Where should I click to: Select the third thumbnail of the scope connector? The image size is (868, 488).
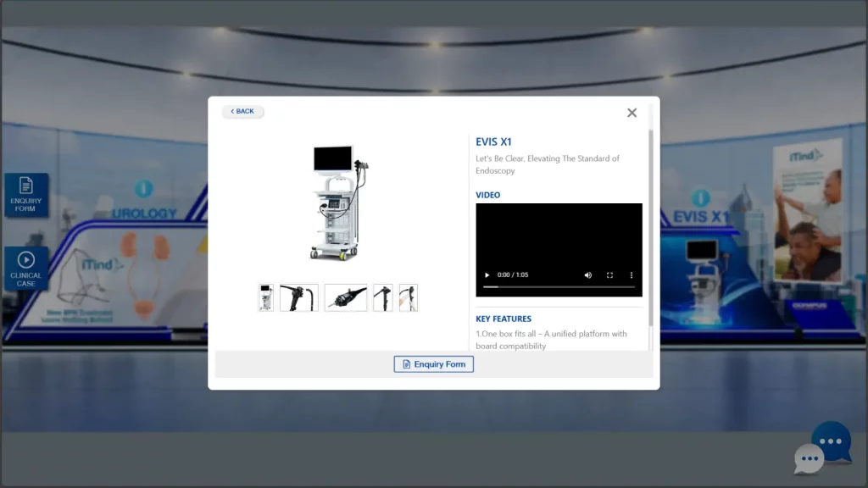[x=346, y=297]
